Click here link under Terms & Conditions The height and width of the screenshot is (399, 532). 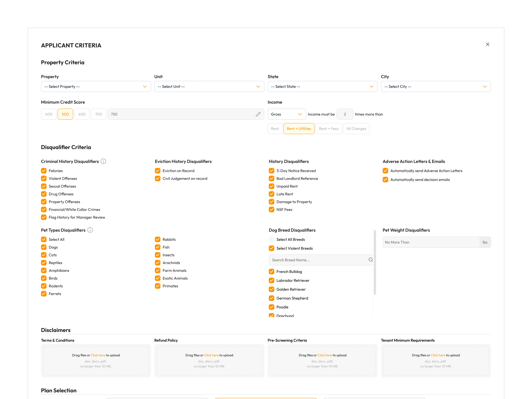98,355
